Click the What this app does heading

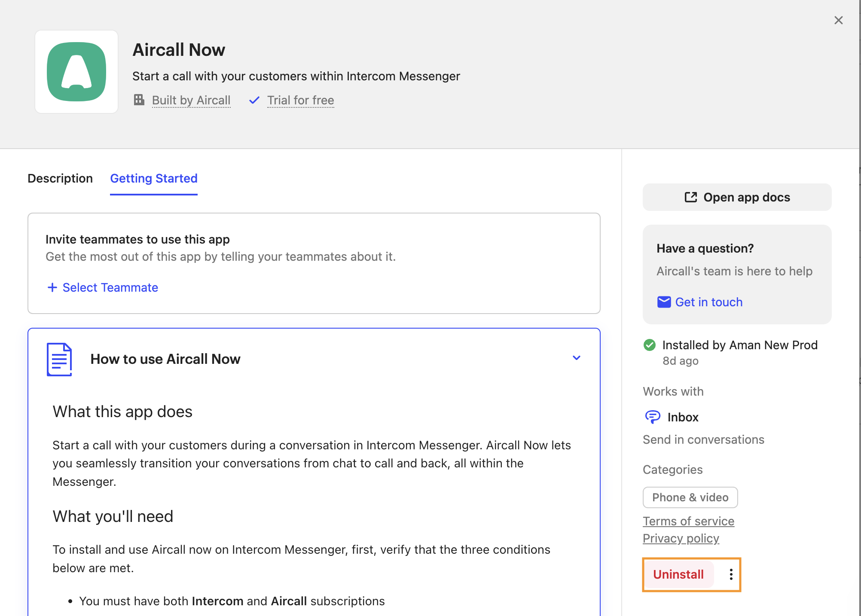point(122,412)
